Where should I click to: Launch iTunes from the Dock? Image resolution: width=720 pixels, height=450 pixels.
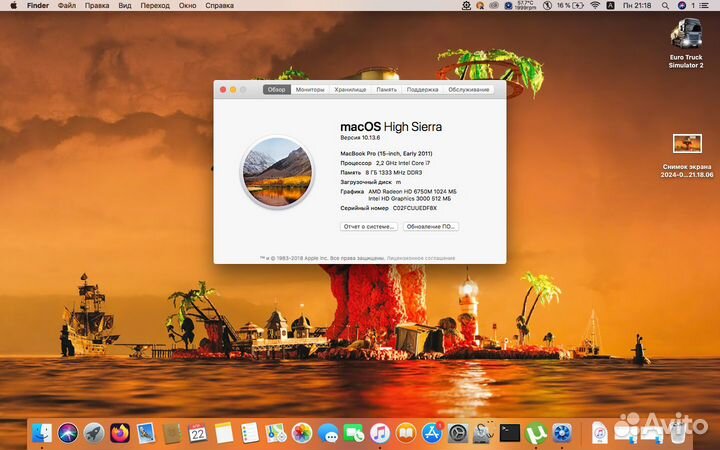380,433
